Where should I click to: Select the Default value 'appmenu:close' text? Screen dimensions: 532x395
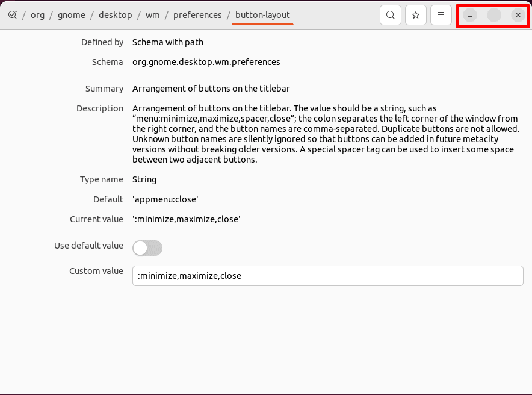point(164,199)
